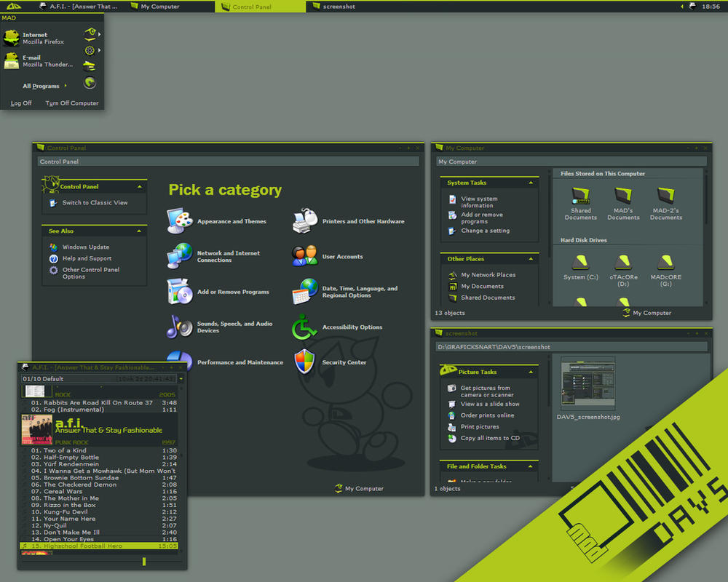Switch to A.F.I. player taskbar button

79,7
